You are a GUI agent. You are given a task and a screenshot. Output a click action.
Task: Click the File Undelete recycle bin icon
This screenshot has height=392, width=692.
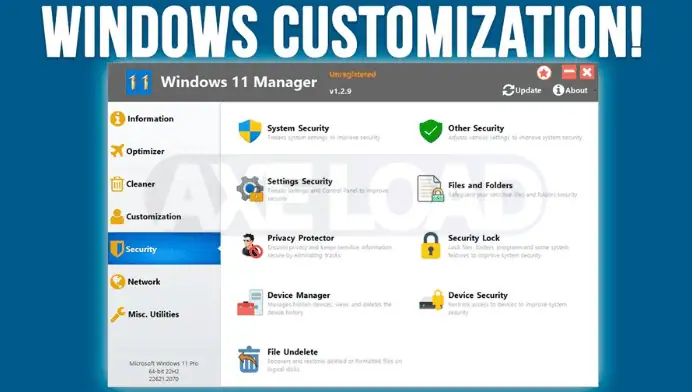click(249, 359)
